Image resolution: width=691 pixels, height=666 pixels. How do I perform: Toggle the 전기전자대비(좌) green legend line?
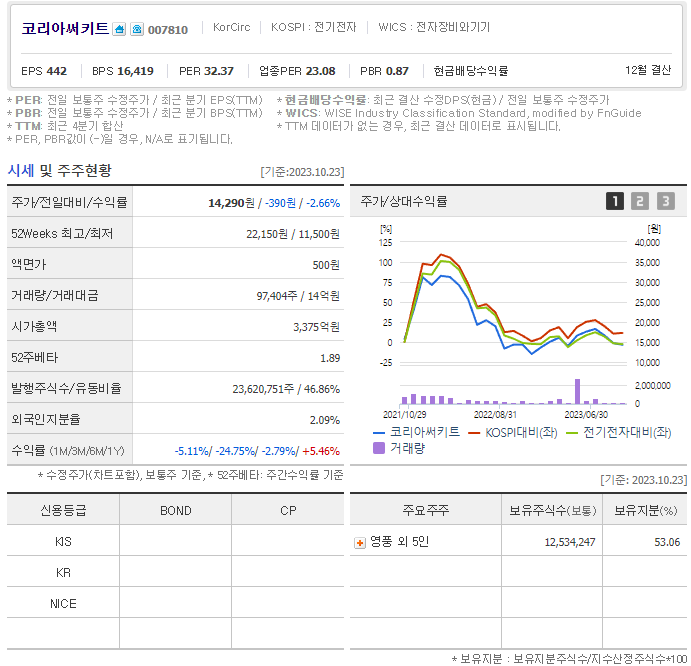point(618,432)
